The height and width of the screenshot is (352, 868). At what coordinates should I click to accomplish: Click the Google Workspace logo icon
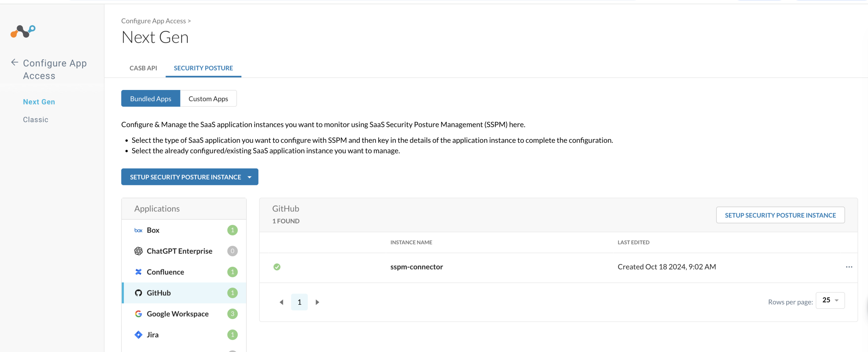click(138, 314)
